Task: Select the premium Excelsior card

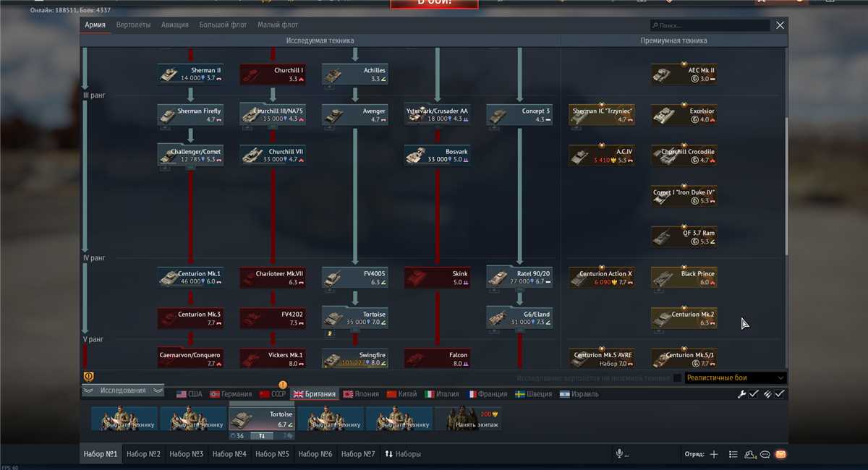Action: (684, 115)
